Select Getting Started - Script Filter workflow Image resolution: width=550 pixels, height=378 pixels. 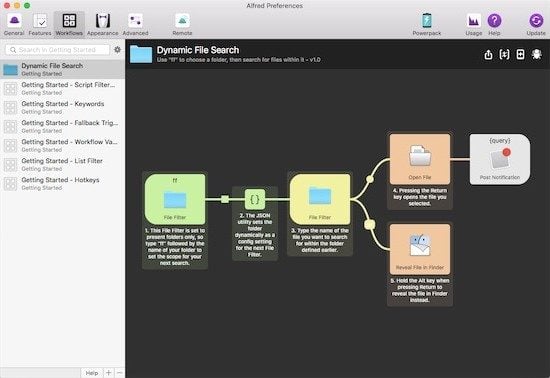point(62,88)
